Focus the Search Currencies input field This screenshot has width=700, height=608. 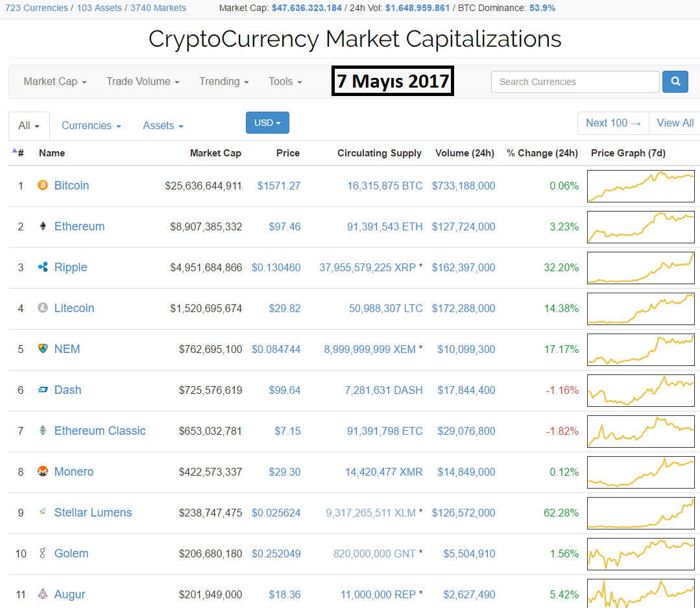pos(575,82)
